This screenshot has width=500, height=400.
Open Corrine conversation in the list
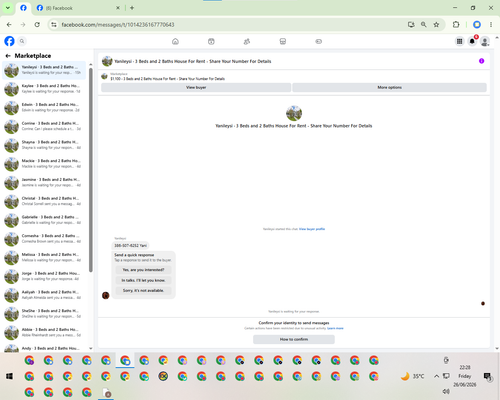click(x=44, y=126)
